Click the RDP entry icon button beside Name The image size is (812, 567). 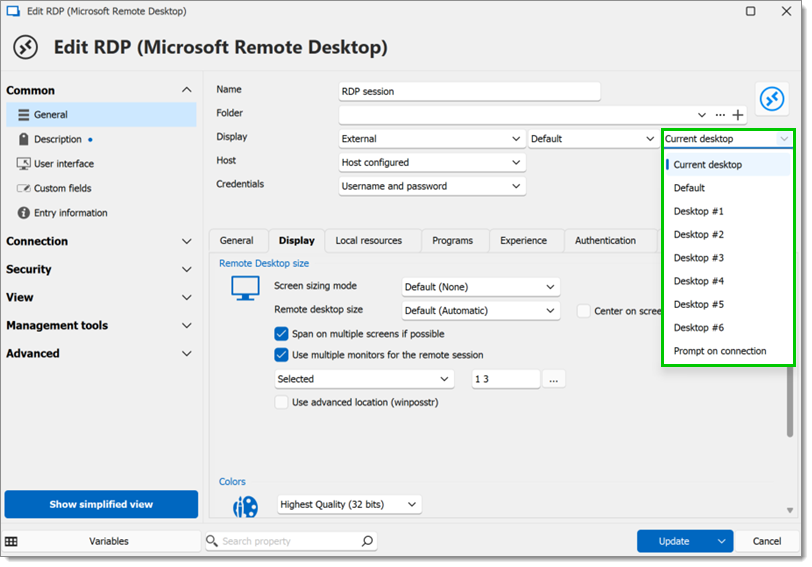(772, 98)
